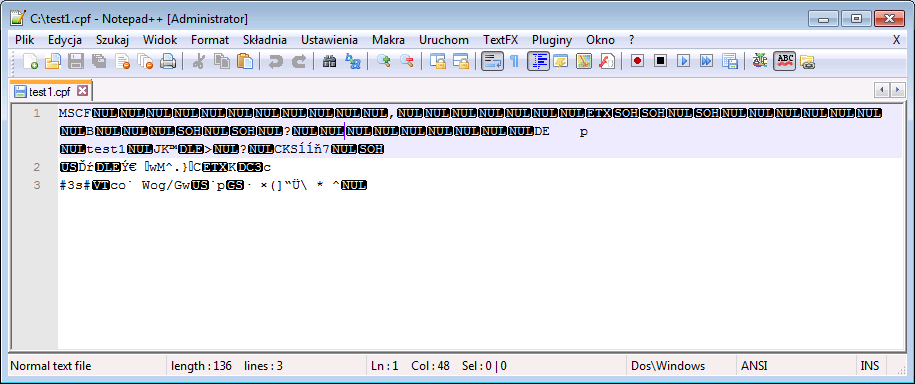
Task: Open the Składnia menu
Action: (264, 40)
